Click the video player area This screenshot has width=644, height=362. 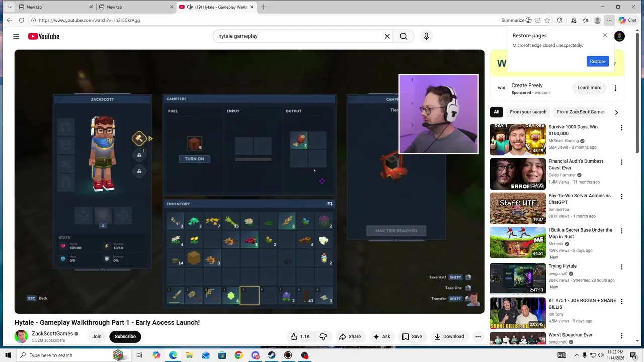(249, 182)
